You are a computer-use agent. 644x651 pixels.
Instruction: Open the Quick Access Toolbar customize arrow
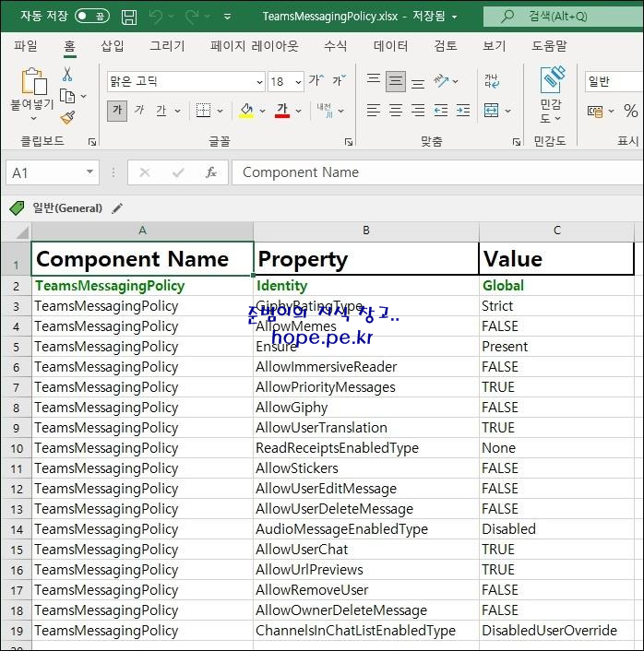click(x=227, y=17)
